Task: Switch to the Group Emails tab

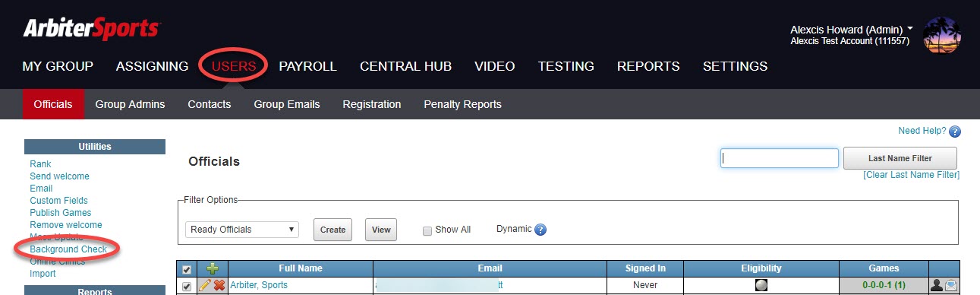Action: [287, 104]
